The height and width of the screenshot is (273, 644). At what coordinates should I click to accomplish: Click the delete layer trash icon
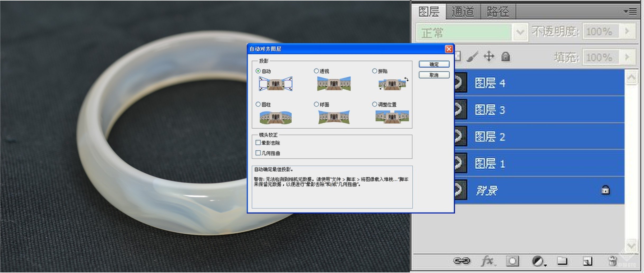(x=613, y=261)
